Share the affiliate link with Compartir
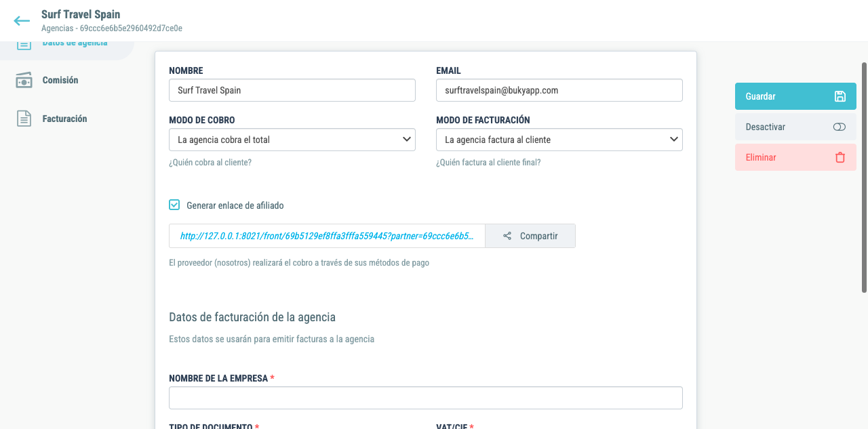Screen dimensions: 868x429 tap(530, 236)
